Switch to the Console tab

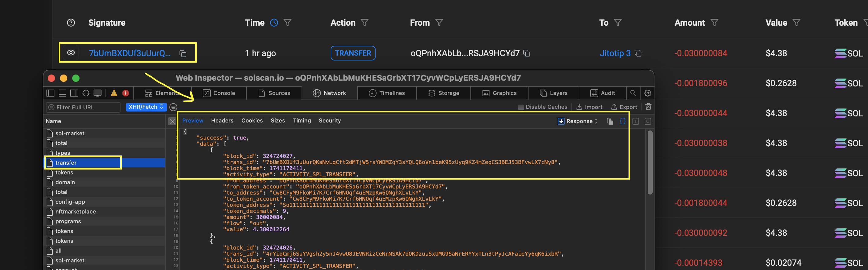point(219,93)
